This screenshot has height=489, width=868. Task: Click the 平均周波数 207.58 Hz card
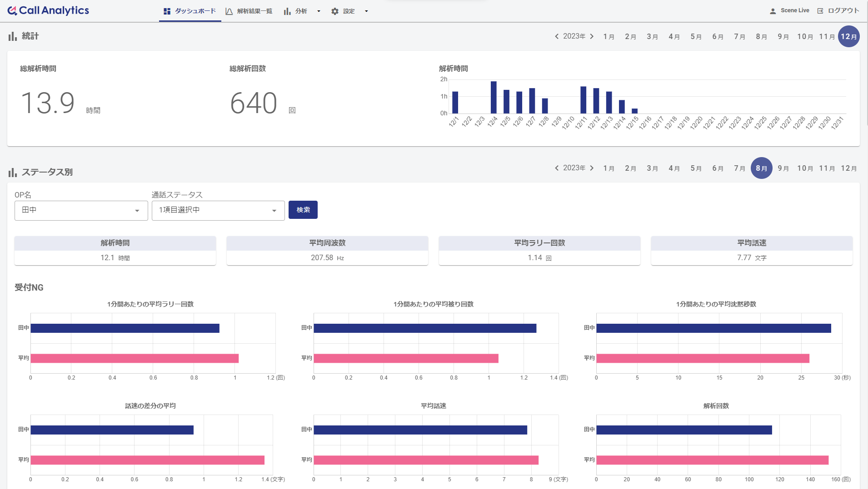327,251
